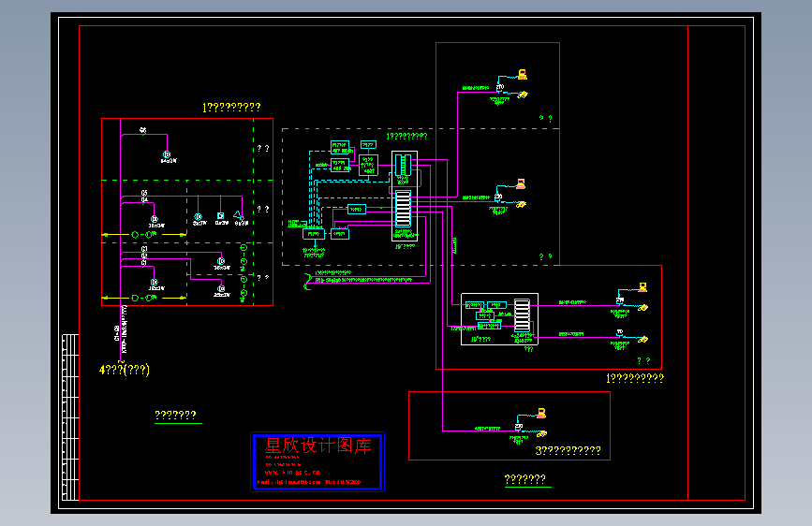
Task: Click the "C1" circuit label
Action: coord(144,263)
